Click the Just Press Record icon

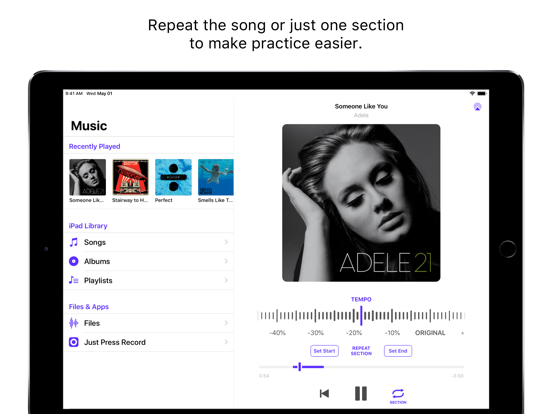click(x=74, y=342)
